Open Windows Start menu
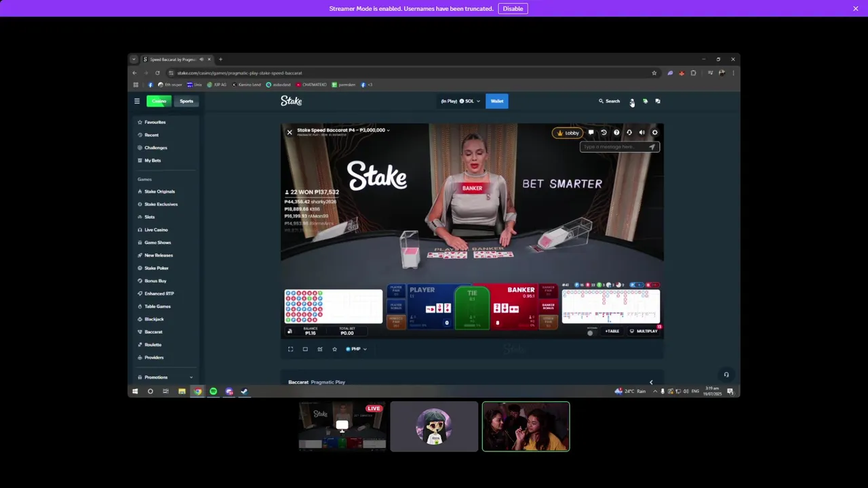 [135, 391]
